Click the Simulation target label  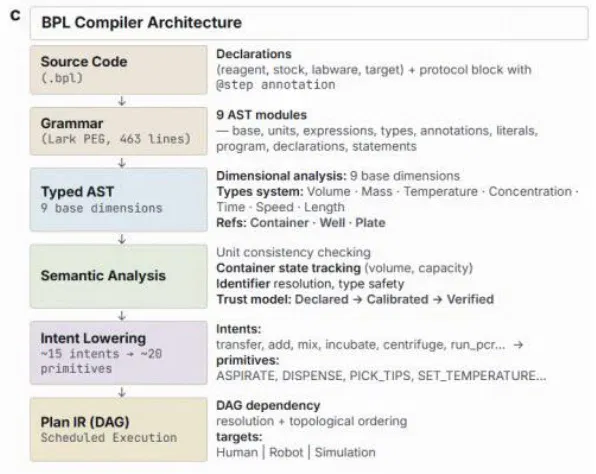coord(345,452)
